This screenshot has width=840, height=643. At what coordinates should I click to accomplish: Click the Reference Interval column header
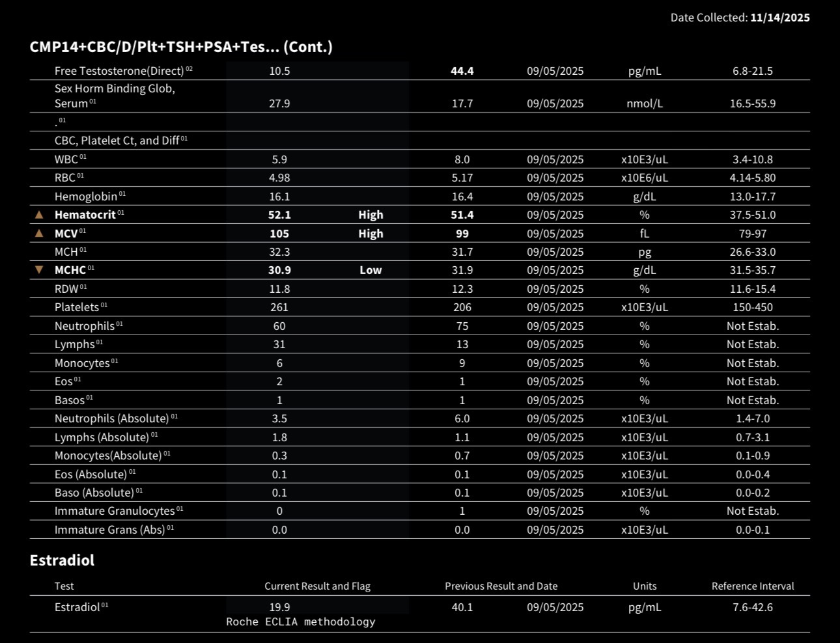[753, 586]
